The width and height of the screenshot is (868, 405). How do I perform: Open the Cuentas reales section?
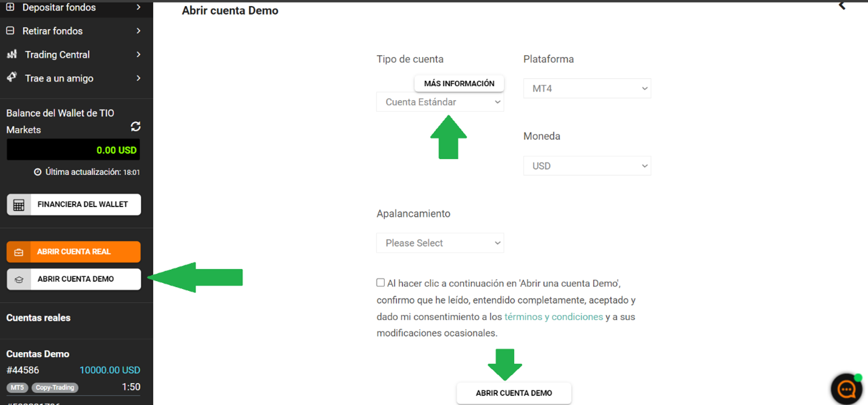(38, 318)
